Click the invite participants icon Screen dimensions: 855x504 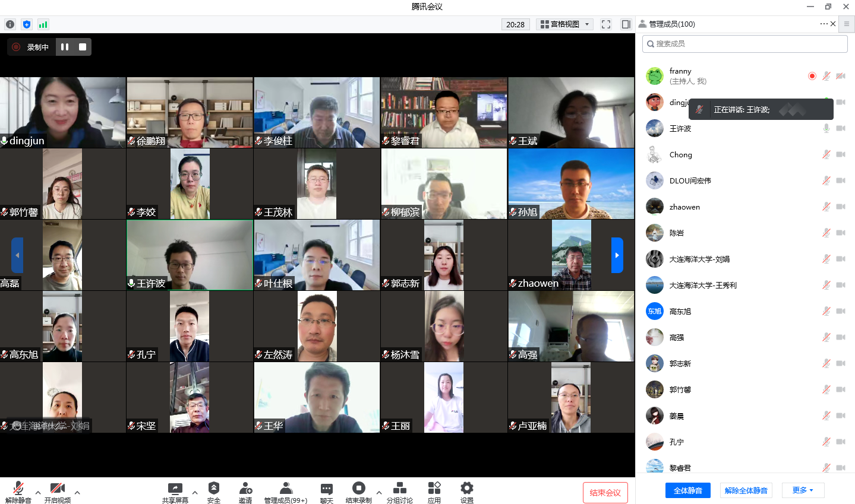pos(245,492)
